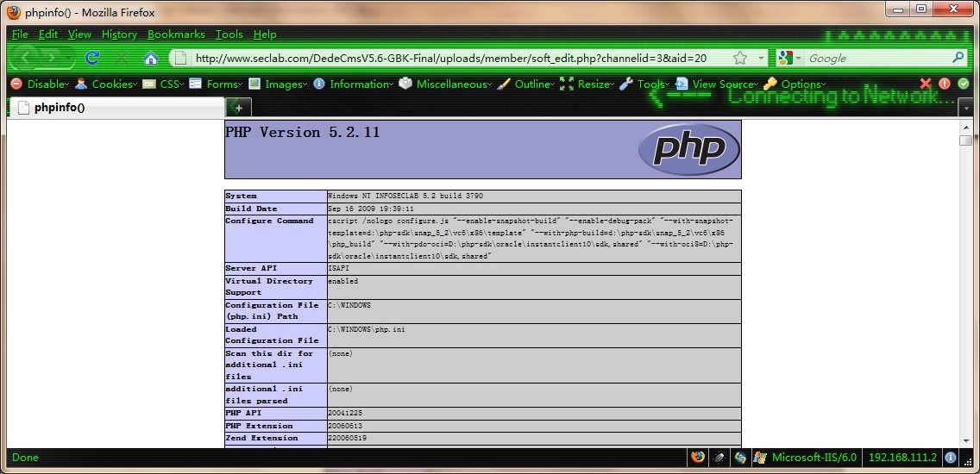Select the phpinfo() tab
The image size is (980, 474).
[x=116, y=108]
